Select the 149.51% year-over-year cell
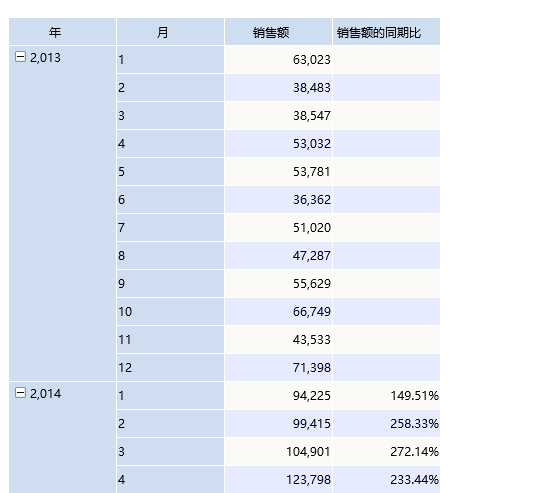The width and height of the screenshot is (541, 493). coord(386,395)
